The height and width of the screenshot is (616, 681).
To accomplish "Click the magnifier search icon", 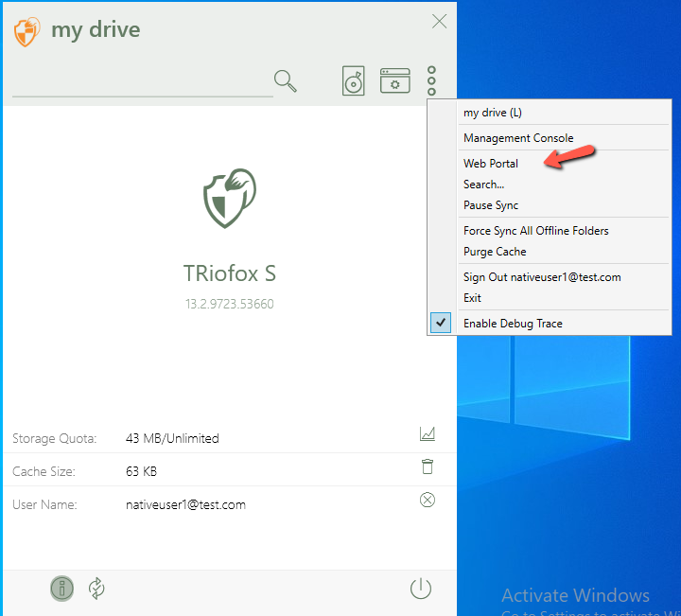I will click(x=286, y=80).
